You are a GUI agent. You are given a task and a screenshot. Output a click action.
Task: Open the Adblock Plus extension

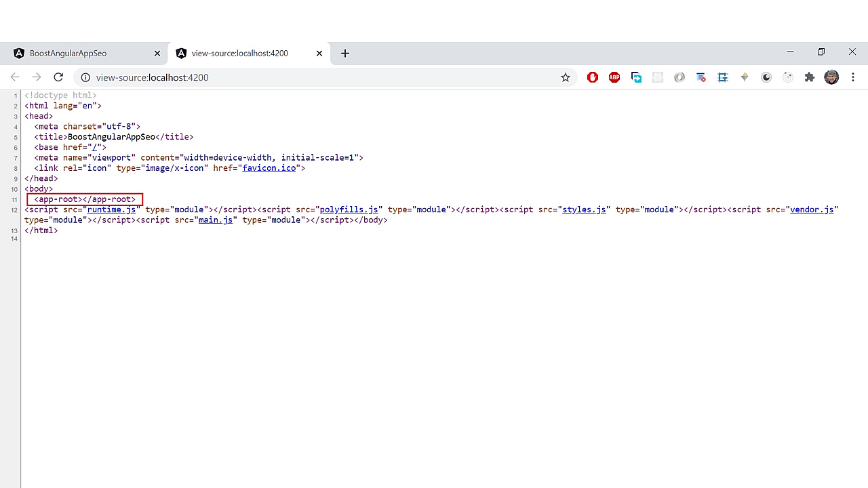614,77
